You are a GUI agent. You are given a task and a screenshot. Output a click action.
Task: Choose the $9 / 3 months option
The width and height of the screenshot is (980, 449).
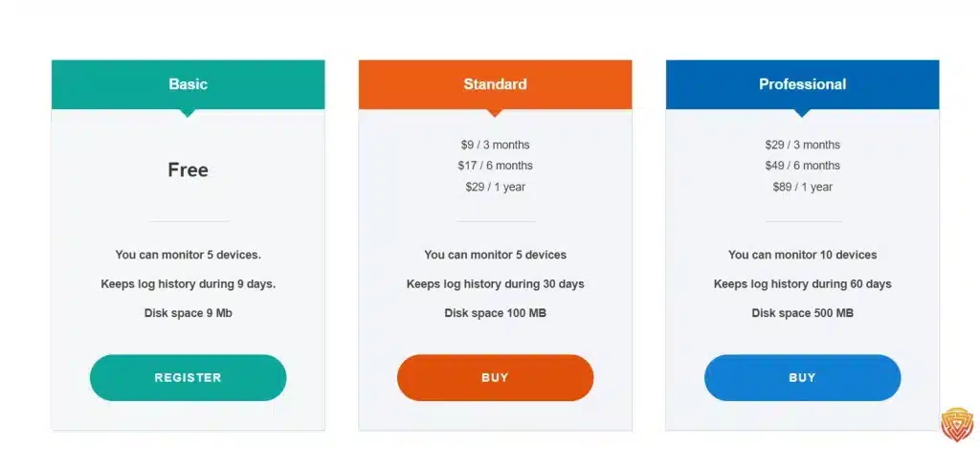tap(495, 146)
